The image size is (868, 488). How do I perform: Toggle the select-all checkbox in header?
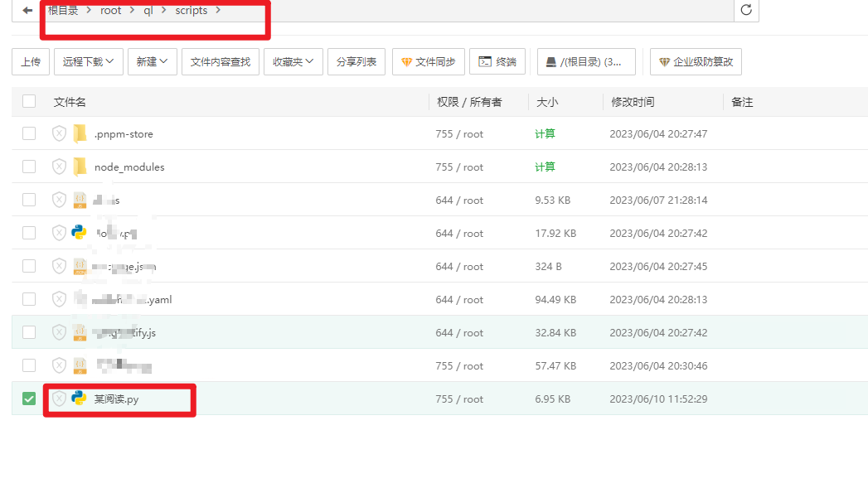pos(29,101)
